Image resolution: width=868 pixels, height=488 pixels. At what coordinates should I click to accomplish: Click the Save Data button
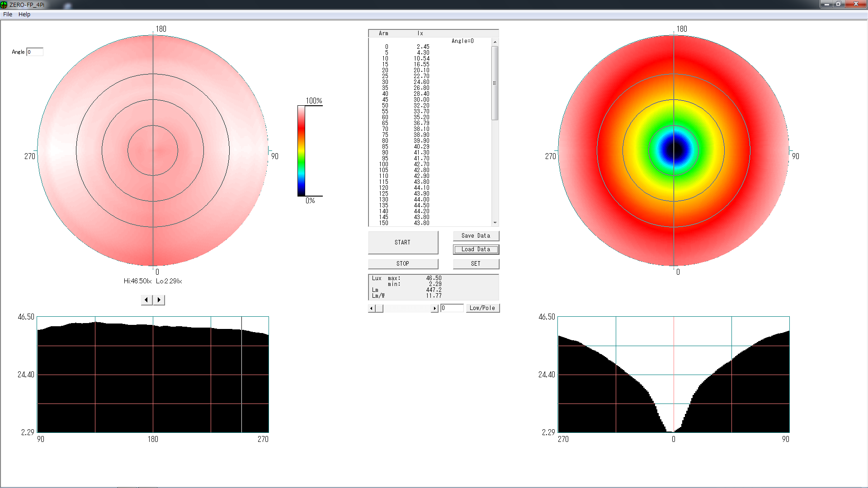click(x=476, y=236)
